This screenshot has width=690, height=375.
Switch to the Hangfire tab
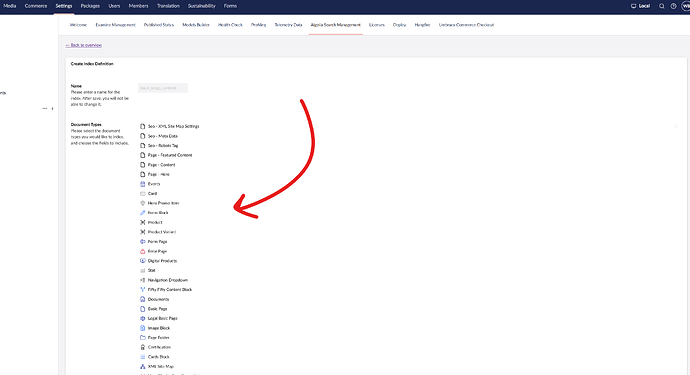tap(422, 25)
